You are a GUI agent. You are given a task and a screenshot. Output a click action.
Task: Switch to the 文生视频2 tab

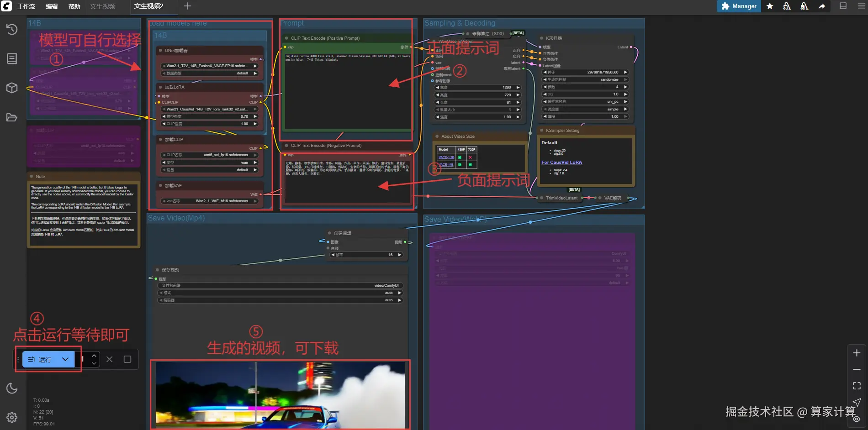149,6
